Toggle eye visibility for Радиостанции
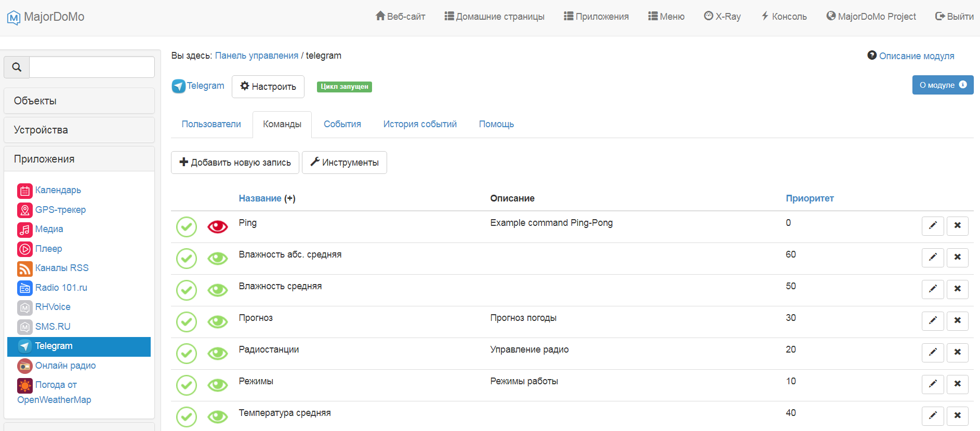The image size is (980, 431). tap(218, 354)
